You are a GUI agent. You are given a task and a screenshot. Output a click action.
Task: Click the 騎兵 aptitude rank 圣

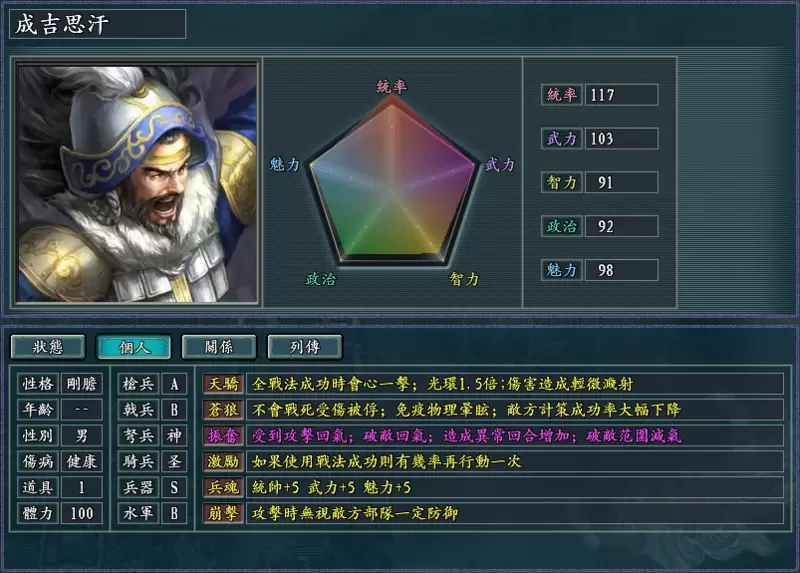(174, 461)
